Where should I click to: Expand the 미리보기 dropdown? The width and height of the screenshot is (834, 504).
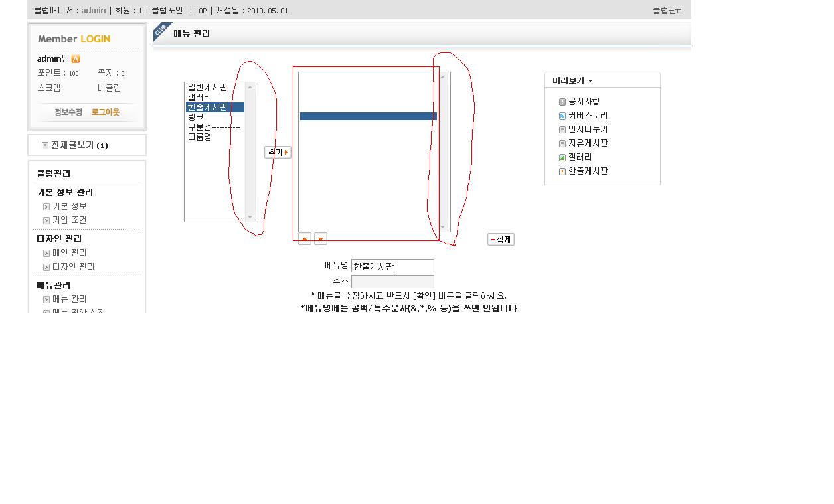pyautogui.click(x=572, y=80)
